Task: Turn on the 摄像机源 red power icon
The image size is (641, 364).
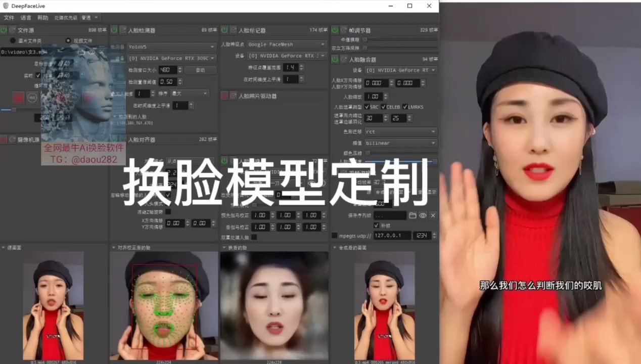Action: pos(4,140)
